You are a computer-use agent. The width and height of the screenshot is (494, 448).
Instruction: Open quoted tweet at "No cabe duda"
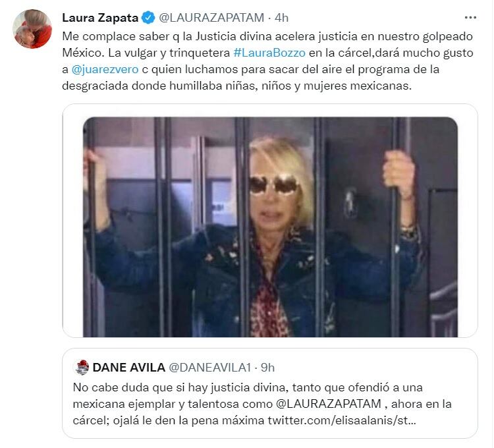[x=270, y=393]
